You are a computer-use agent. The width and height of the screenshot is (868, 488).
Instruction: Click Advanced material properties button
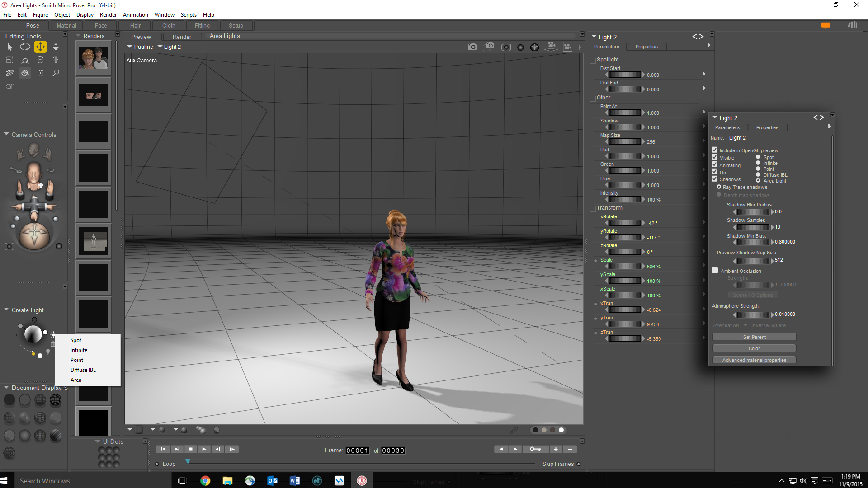[754, 360]
